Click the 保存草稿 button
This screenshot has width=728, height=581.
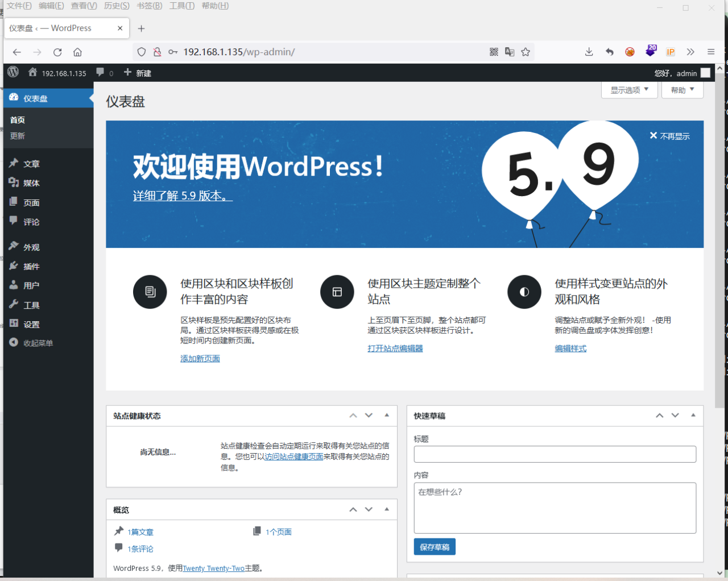coord(435,547)
